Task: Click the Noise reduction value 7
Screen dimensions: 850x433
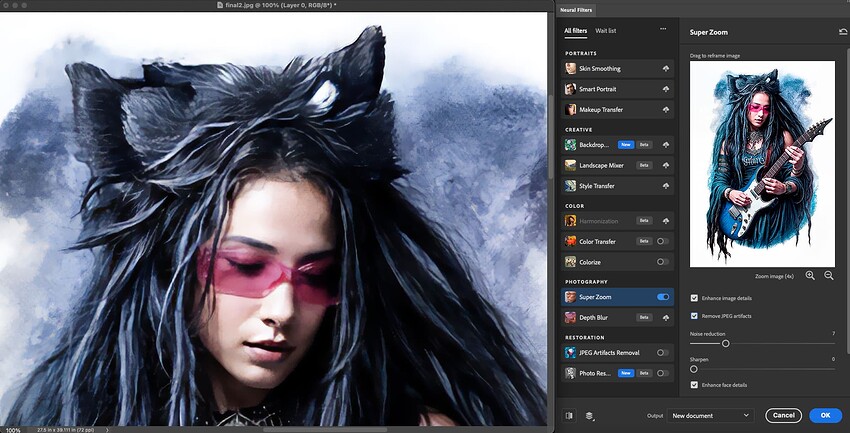Action: click(x=833, y=334)
